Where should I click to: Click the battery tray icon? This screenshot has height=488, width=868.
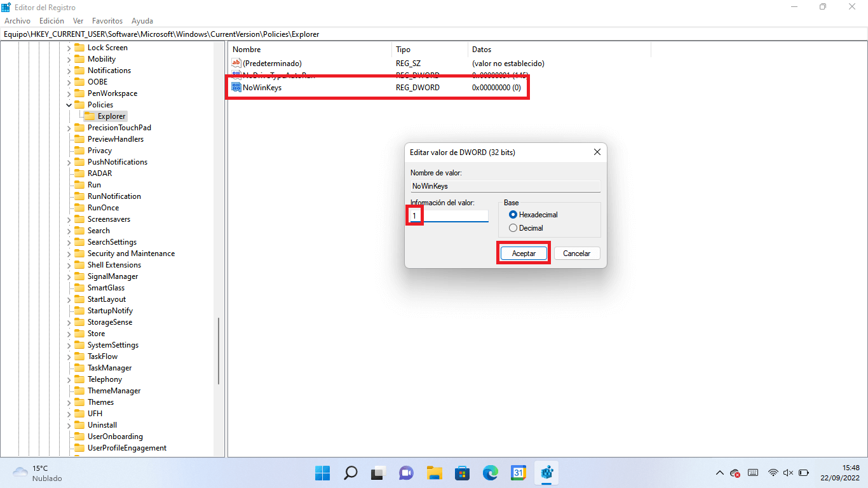(804, 473)
